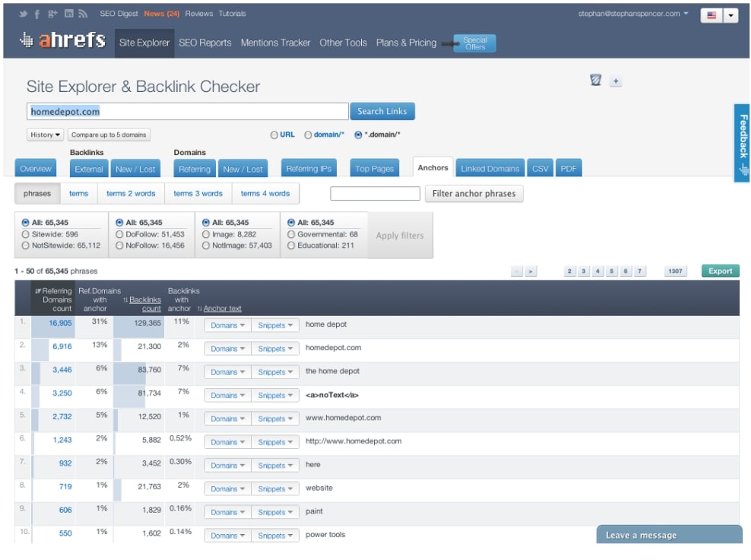
Task: Open Snippets dropdown for home depot
Action: click(275, 325)
